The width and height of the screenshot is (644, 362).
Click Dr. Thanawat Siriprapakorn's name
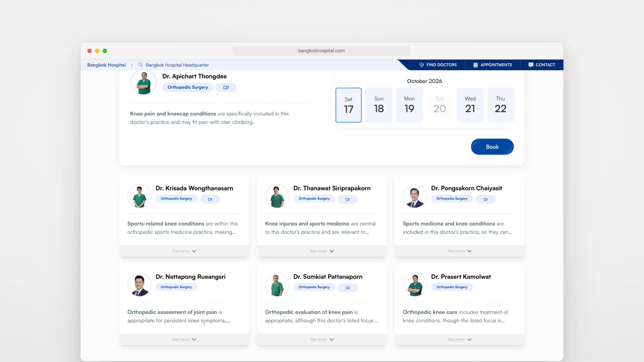332,188
